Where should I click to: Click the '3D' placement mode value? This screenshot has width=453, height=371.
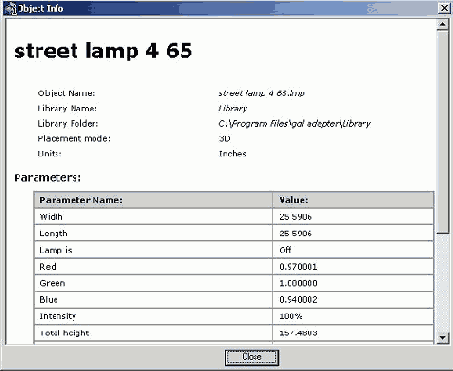click(x=224, y=138)
